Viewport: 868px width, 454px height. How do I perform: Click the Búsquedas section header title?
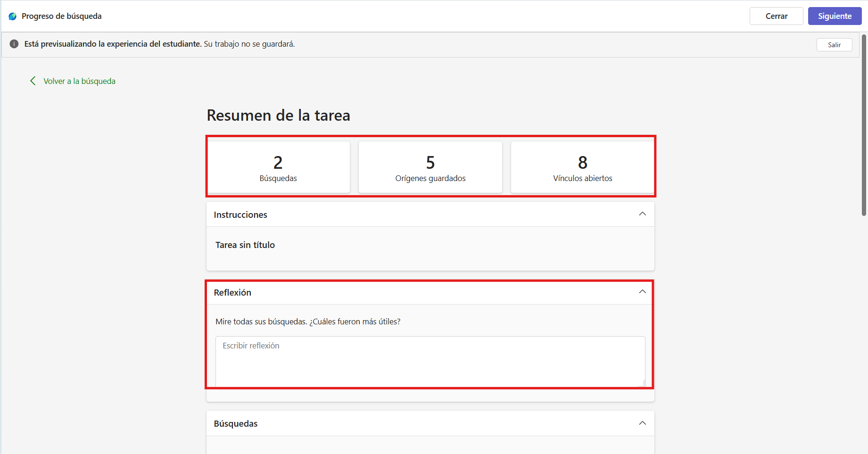click(236, 423)
